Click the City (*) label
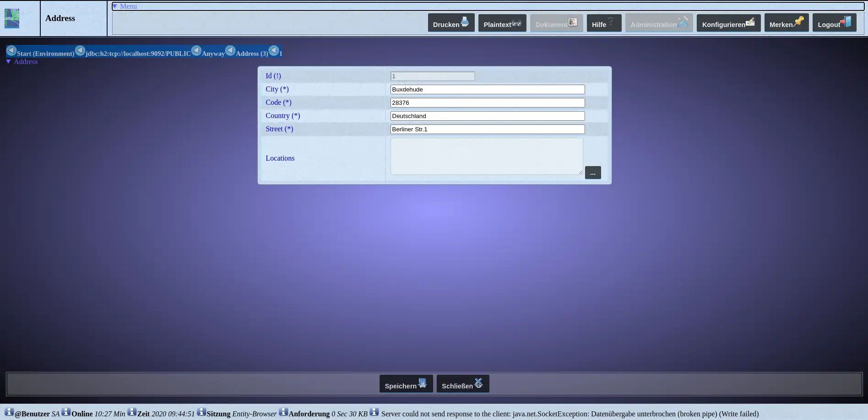This screenshot has width=868, height=420. pyautogui.click(x=277, y=89)
